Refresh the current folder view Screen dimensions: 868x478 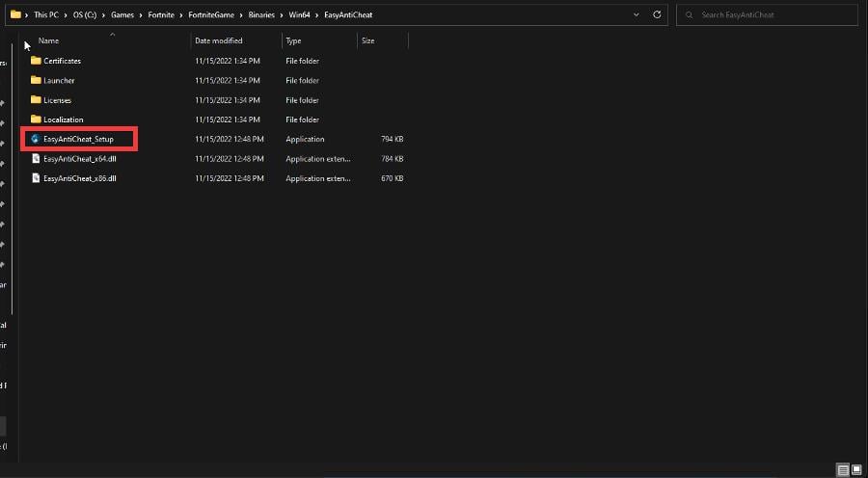[x=657, y=15]
